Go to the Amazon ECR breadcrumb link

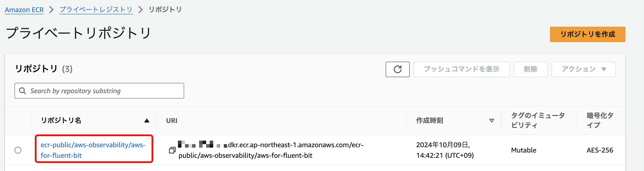tap(24, 10)
